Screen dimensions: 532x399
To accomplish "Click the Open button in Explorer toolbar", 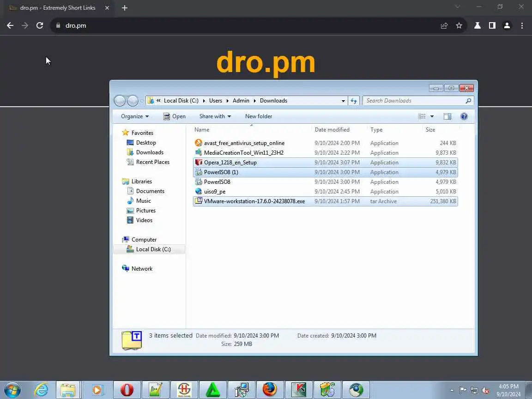I will (x=175, y=116).
